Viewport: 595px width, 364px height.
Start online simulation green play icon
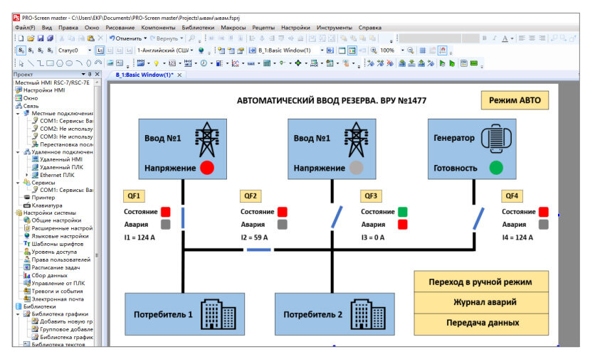click(x=453, y=63)
